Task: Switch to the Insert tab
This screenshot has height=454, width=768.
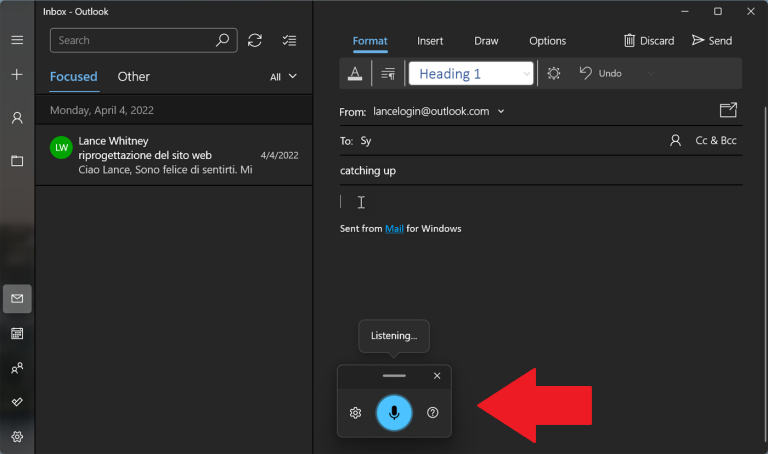Action: (x=430, y=41)
